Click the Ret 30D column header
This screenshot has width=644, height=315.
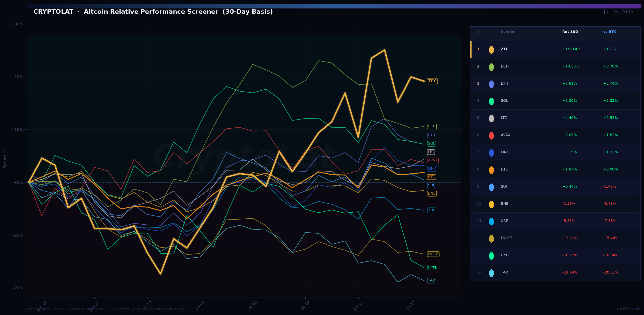(570, 32)
